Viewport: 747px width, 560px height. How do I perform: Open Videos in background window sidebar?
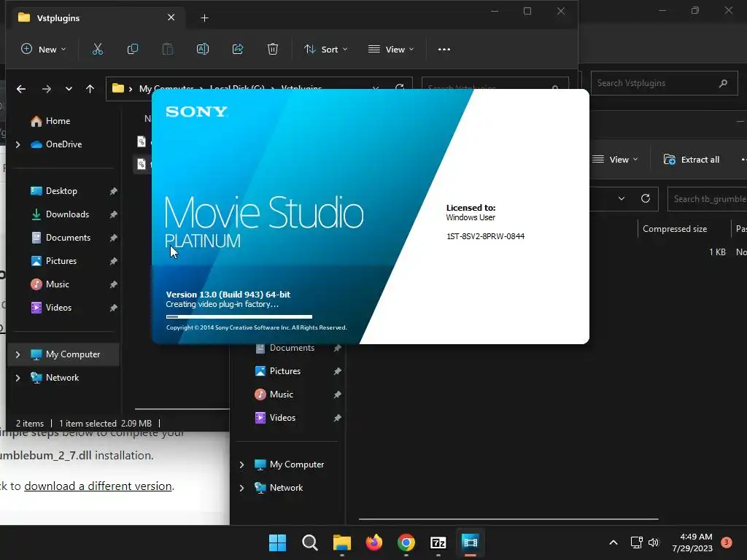pyautogui.click(x=275, y=418)
